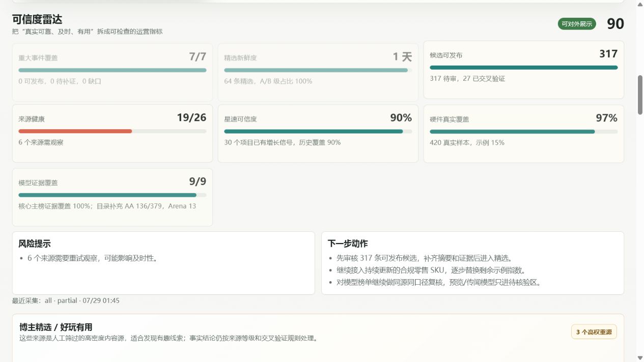Click the 硬件真实覆盖 progress bar
The height and width of the screenshot is (362, 644).
coord(524,131)
